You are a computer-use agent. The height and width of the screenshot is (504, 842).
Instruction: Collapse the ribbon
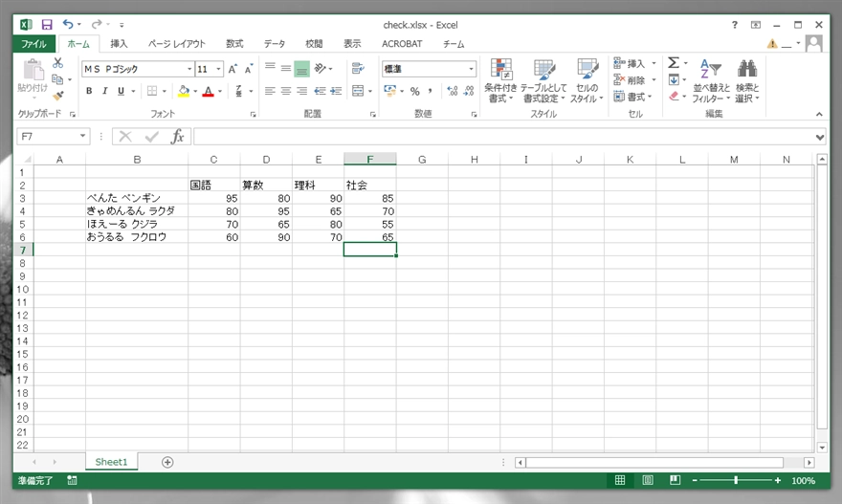point(819,114)
